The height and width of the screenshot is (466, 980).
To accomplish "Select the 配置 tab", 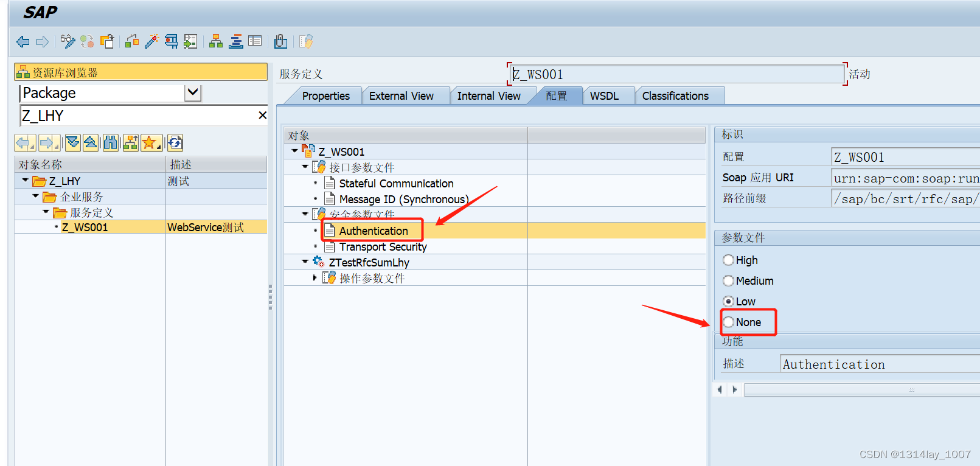I will click(x=556, y=96).
